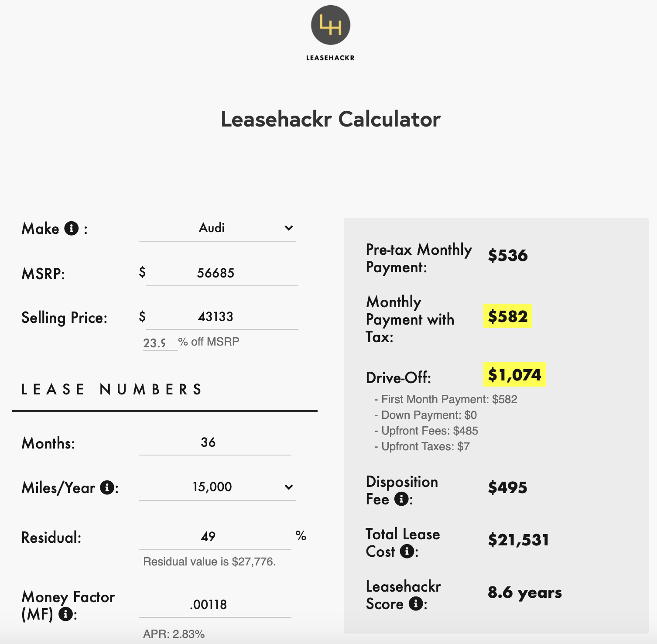Click the Money Factor input field

click(x=215, y=604)
